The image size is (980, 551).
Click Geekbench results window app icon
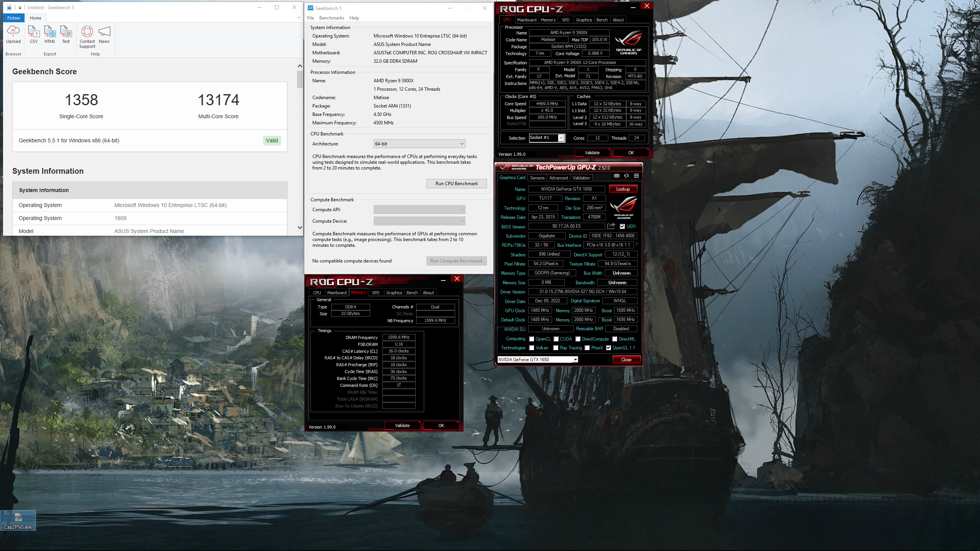[x=9, y=8]
